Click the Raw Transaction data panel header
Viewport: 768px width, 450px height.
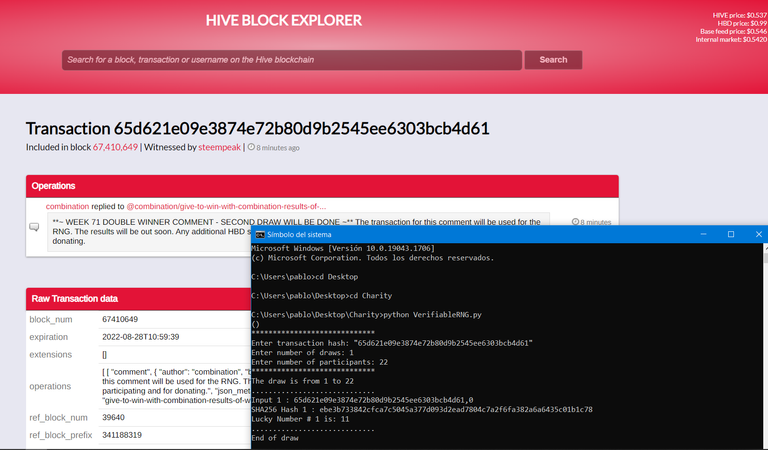139,299
